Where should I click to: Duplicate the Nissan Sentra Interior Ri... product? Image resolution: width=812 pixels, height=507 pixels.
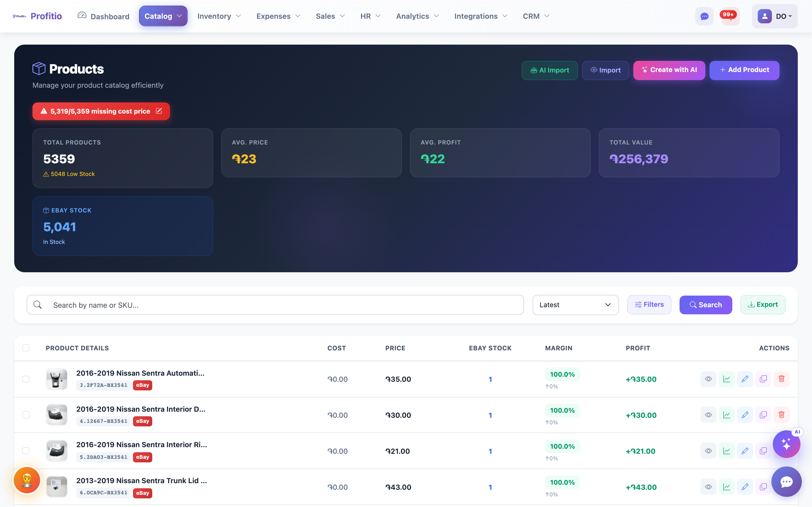click(763, 451)
